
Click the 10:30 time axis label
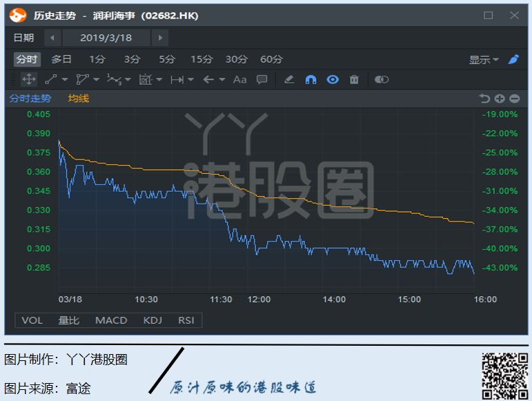click(x=146, y=300)
